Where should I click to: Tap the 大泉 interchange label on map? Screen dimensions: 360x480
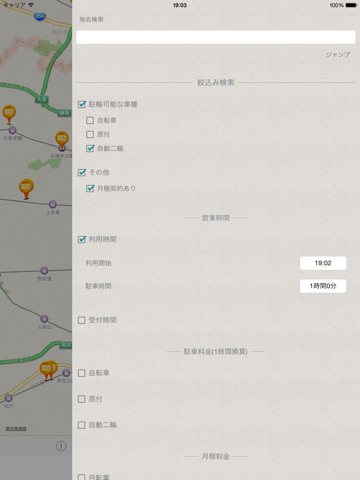tap(42, 99)
